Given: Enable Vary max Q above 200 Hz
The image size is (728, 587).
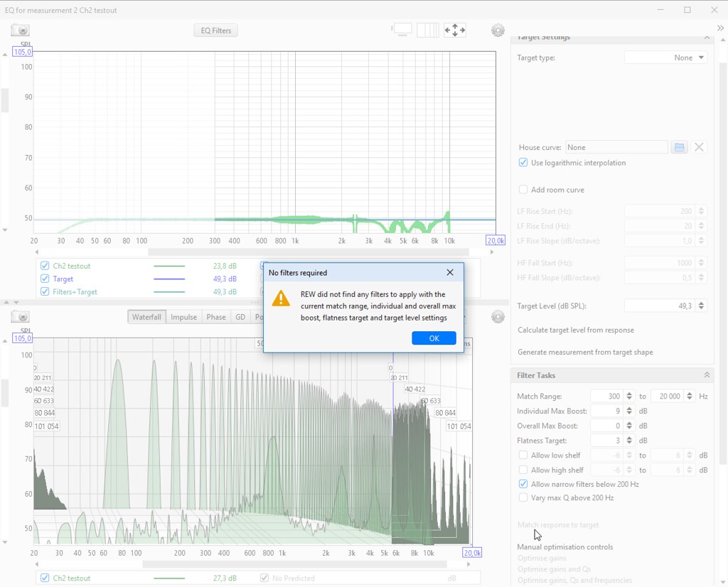Looking at the screenshot, I should pyautogui.click(x=523, y=498).
